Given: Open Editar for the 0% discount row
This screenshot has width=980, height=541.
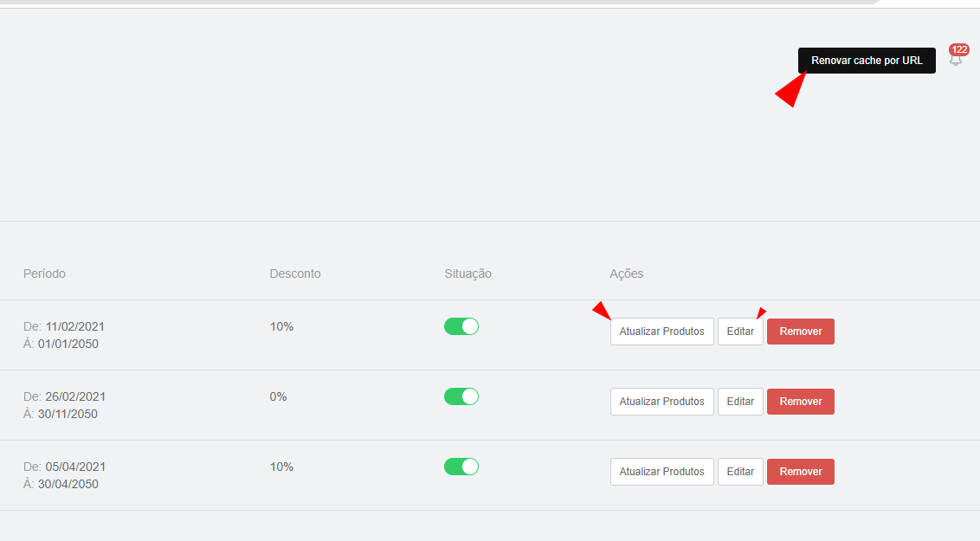Looking at the screenshot, I should [740, 401].
